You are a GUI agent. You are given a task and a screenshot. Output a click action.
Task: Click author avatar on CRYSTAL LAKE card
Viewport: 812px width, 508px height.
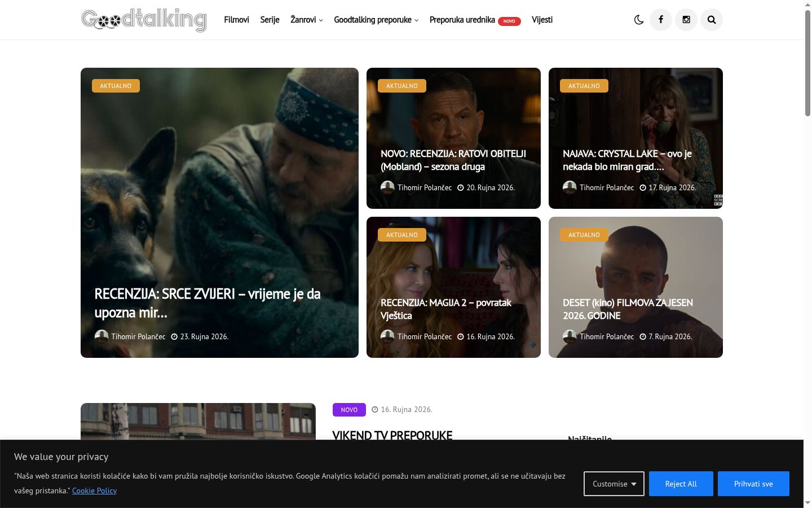click(570, 187)
